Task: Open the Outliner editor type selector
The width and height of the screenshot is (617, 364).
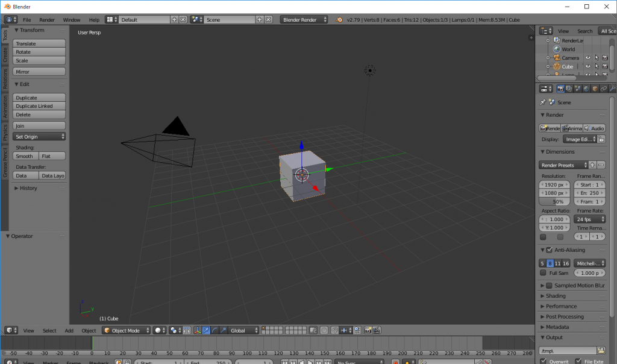Action: pyautogui.click(x=546, y=31)
